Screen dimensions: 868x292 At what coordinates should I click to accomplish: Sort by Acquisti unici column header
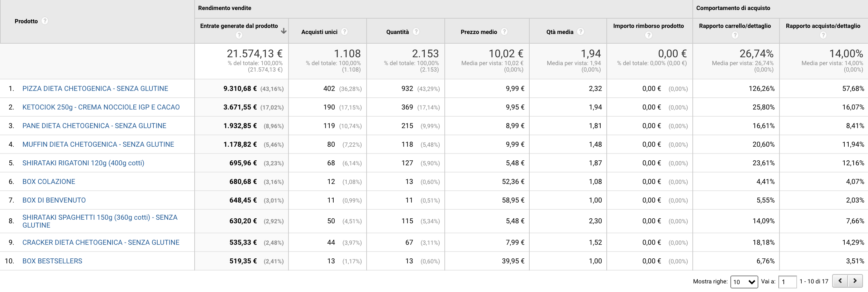(319, 32)
